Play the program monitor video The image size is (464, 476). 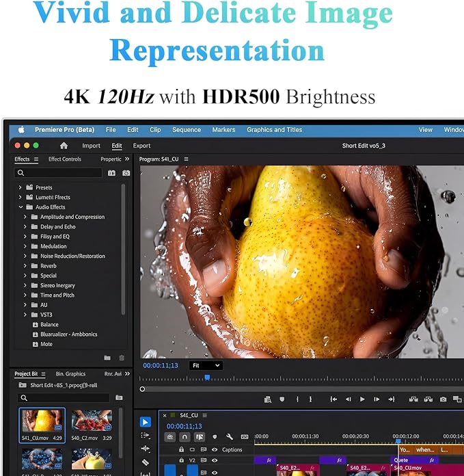click(362, 399)
